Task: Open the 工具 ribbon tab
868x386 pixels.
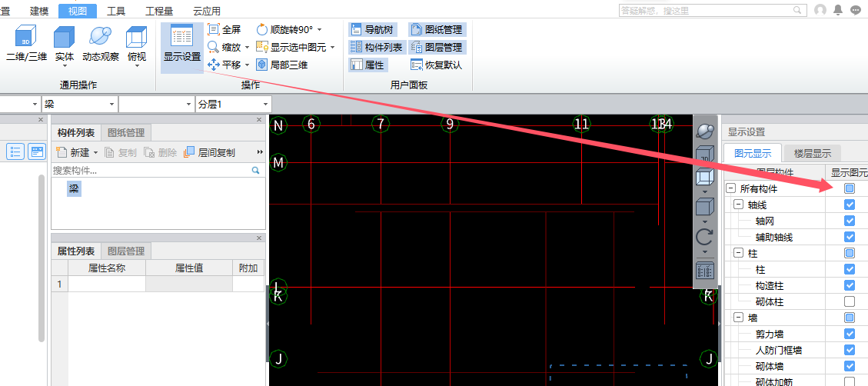Action: [115, 11]
